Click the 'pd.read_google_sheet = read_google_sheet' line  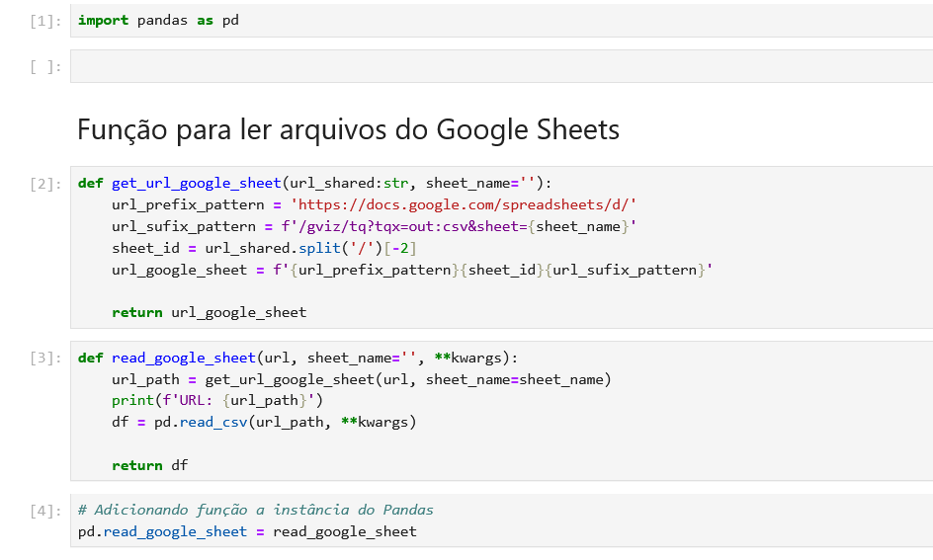click(247, 531)
